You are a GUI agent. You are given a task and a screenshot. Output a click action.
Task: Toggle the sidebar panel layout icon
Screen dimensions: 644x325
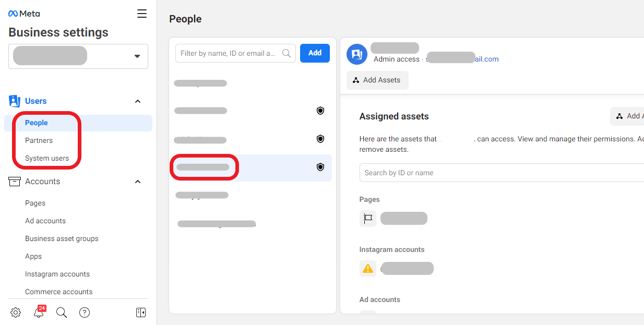coord(141,312)
